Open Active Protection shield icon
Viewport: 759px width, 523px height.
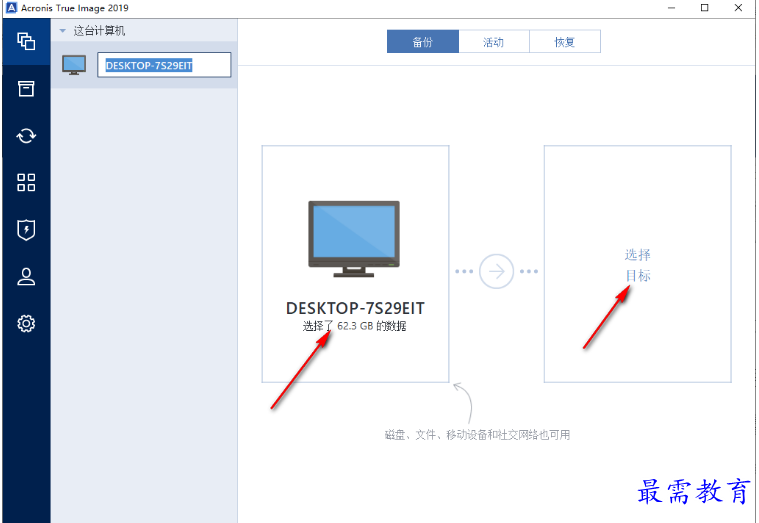coord(26,230)
